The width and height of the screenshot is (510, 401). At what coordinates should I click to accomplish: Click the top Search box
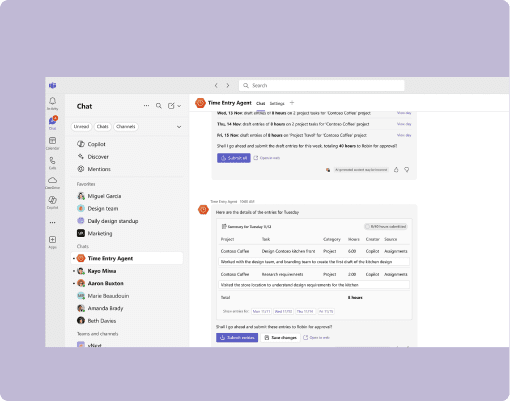click(322, 86)
